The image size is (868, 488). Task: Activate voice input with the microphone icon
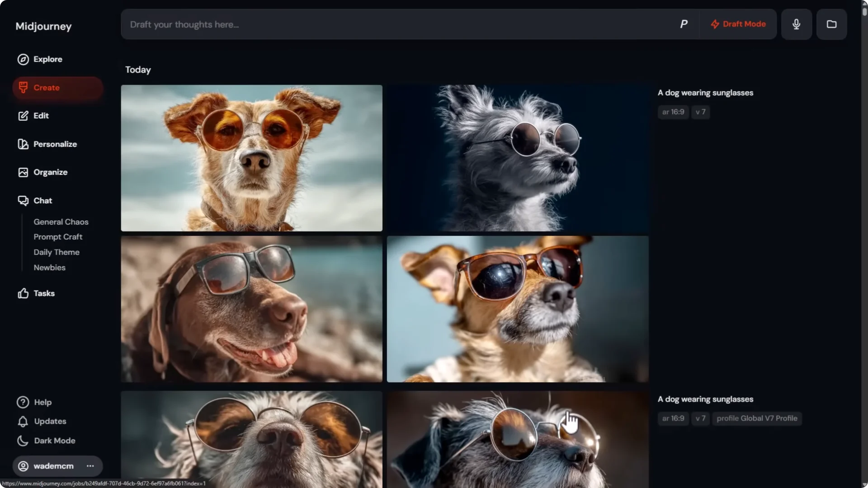click(797, 24)
